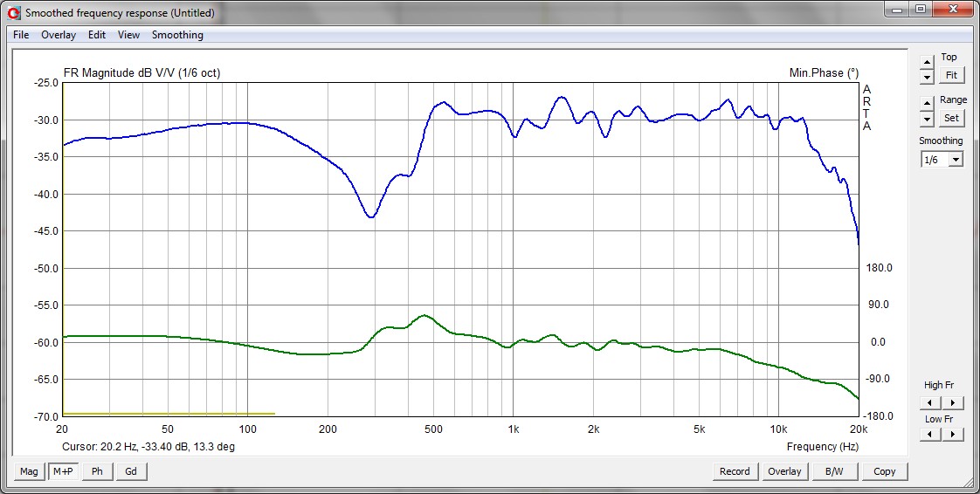
Task: Open the Overlay menu
Action: click(x=59, y=35)
